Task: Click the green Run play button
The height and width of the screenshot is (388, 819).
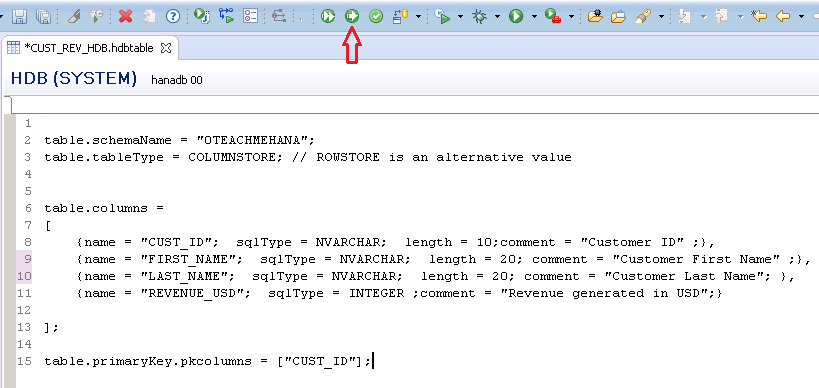Action: tap(516, 17)
